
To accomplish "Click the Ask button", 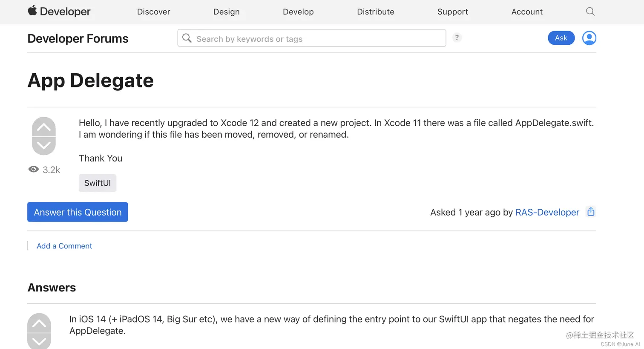I will point(561,38).
